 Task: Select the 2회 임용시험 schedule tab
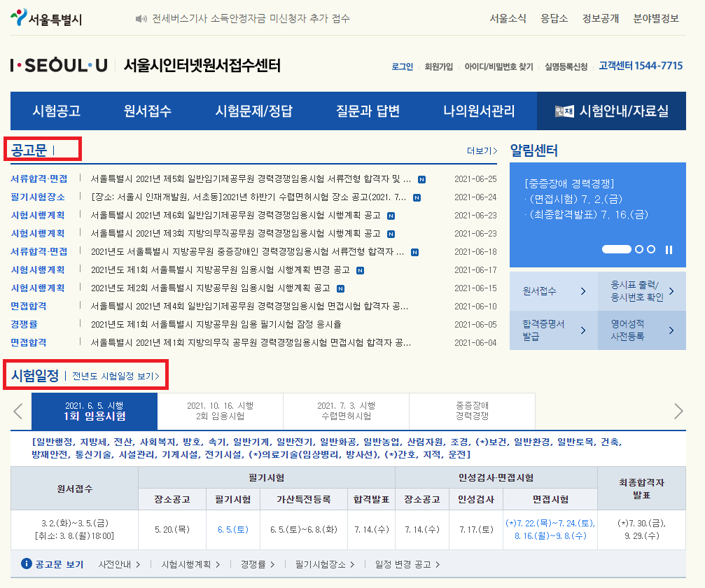point(221,411)
